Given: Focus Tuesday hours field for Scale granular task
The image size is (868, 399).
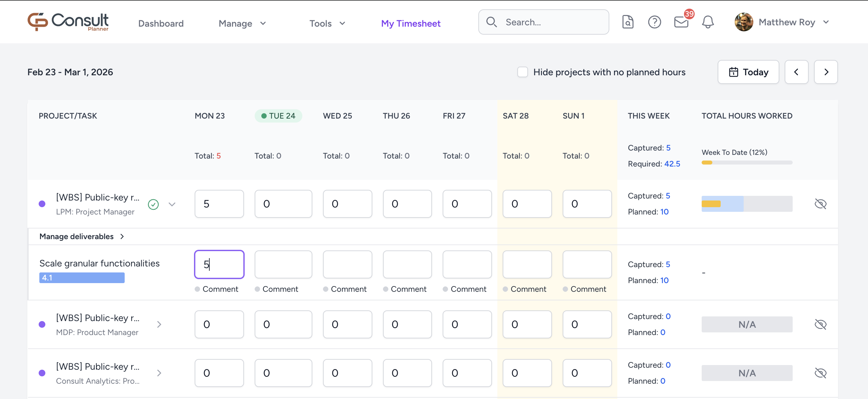Looking at the screenshot, I should coord(283,264).
